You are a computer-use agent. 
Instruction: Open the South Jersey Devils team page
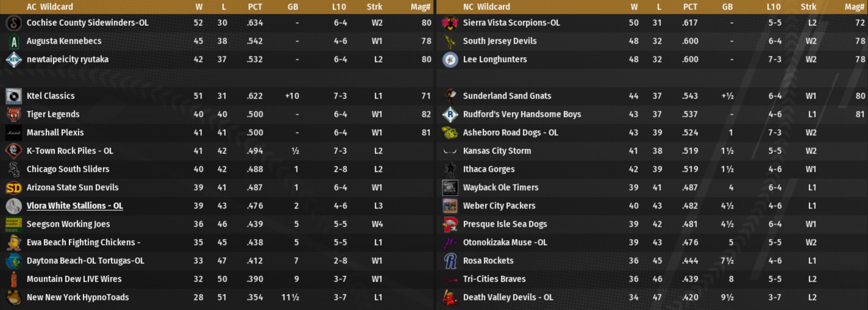pyautogui.click(x=499, y=41)
